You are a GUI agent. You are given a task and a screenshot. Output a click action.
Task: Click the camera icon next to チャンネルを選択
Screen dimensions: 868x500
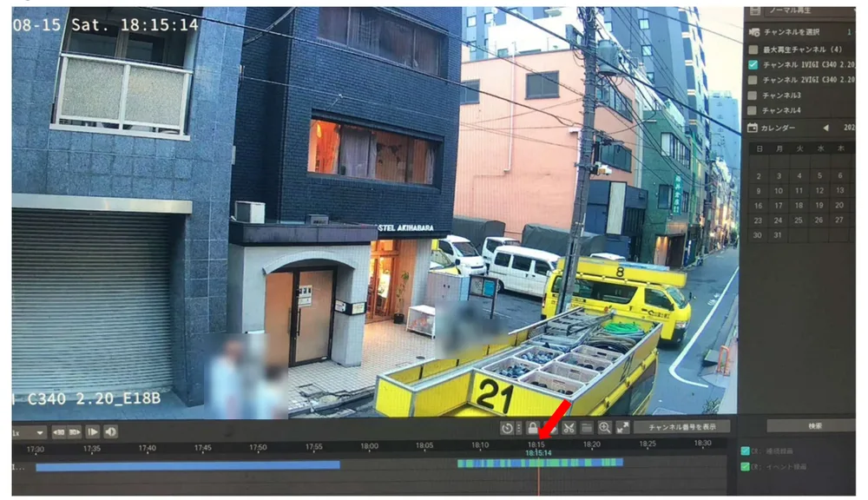point(754,32)
